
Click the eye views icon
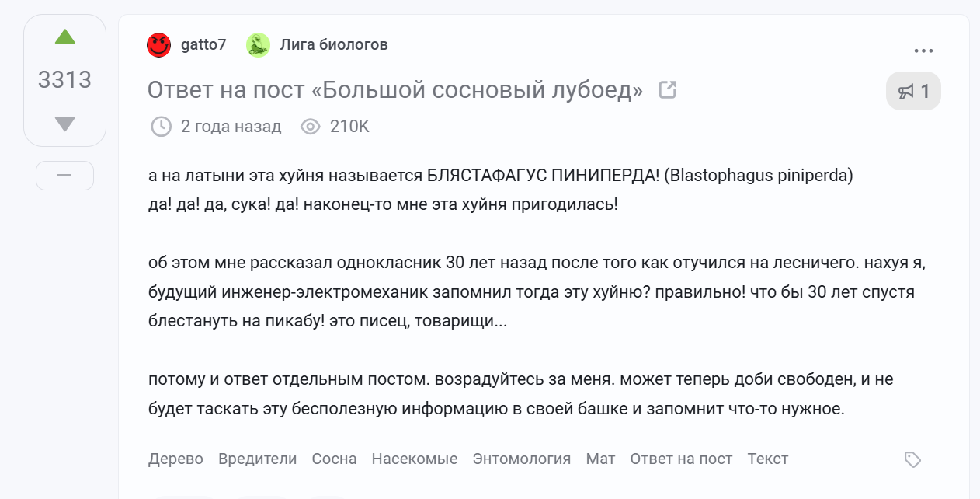(311, 127)
